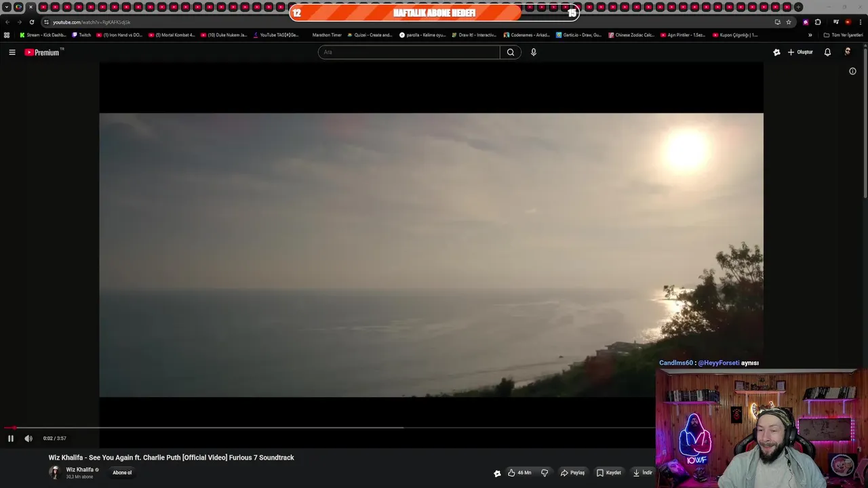Mute the video volume speaker icon
The width and height of the screenshot is (868, 488).
(28, 439)
